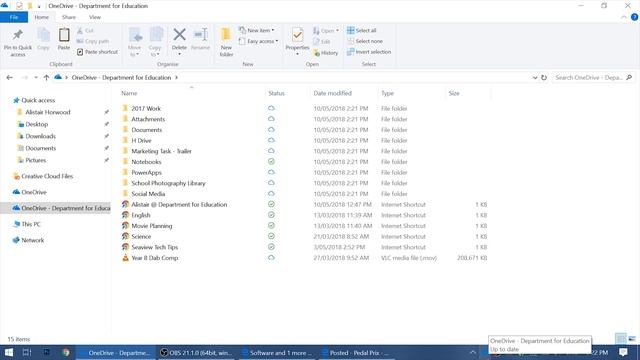The width and height of the screenshot is (640, 360).
Task: Click Move to icon in Organise group
Action: pyautogui.click(x=135, y=35)
